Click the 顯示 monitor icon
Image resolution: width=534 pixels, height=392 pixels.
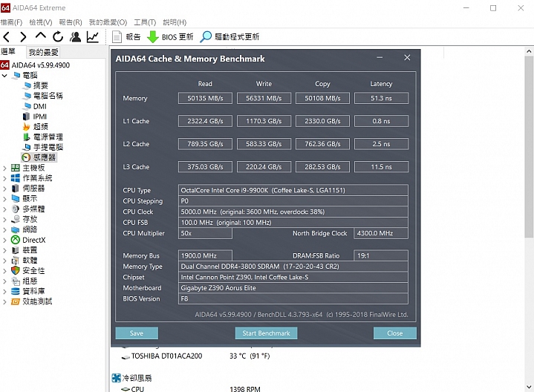pyautogui.click(x=16, y=198)
